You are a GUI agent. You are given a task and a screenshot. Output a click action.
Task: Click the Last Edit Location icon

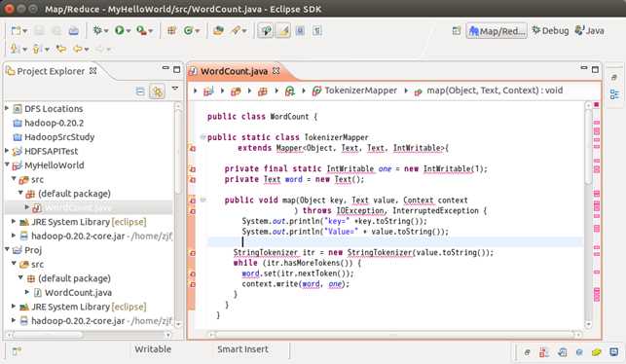coord(61,49)
